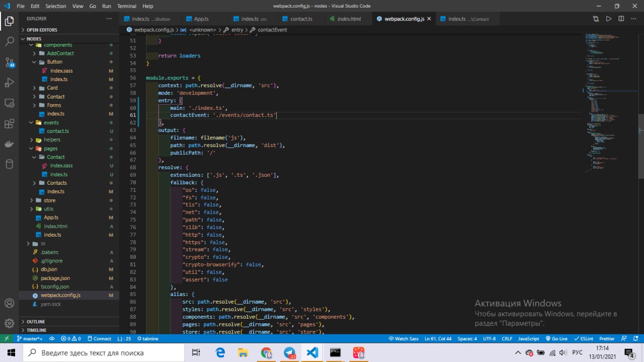The width and height of the screenshot is (644, 362).
Task: Click Go Live in status bar
Action: [556, 338]
